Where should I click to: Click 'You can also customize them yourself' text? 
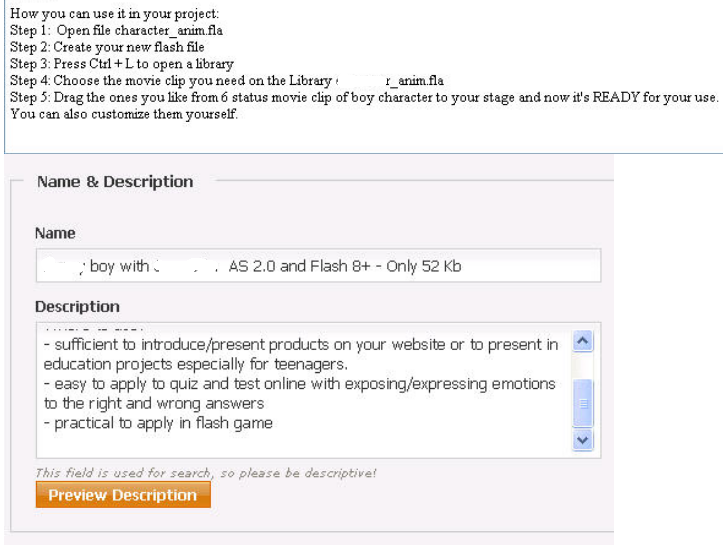coord(124,114)
